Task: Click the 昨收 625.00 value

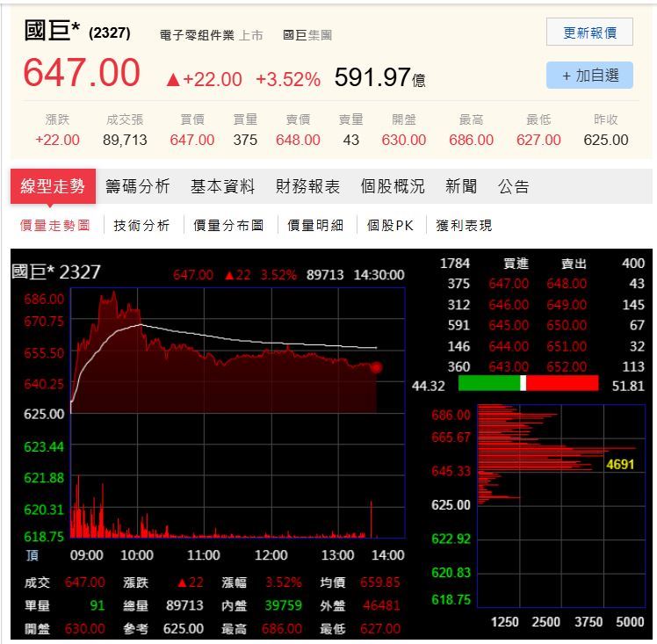Action: point(606,140)
